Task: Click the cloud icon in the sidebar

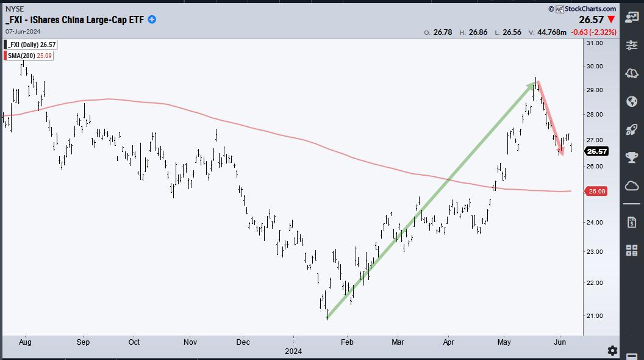Action: click(x=632, y=186)
